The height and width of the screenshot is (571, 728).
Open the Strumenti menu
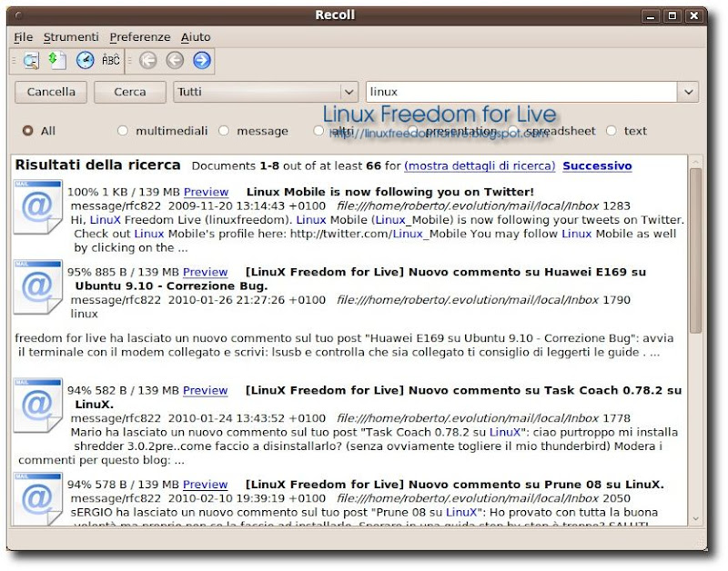coord(71,37)
